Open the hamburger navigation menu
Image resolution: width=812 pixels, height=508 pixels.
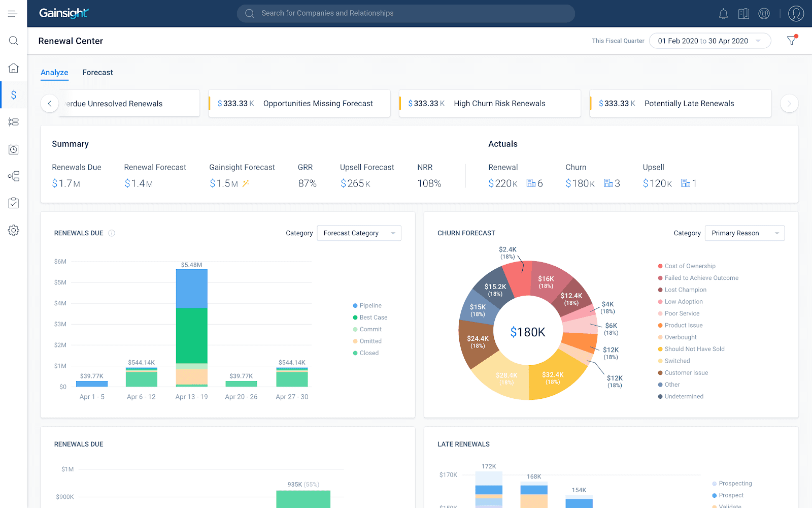pos(13,14)
